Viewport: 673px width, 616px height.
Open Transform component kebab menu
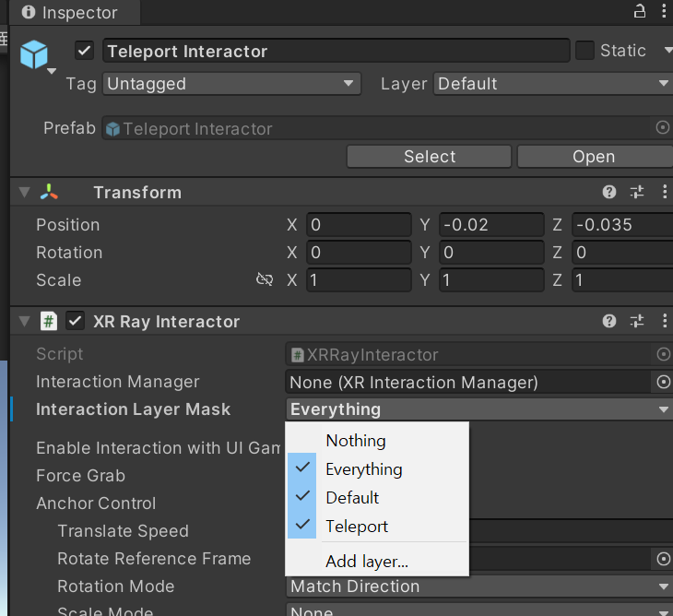point(665,192)
